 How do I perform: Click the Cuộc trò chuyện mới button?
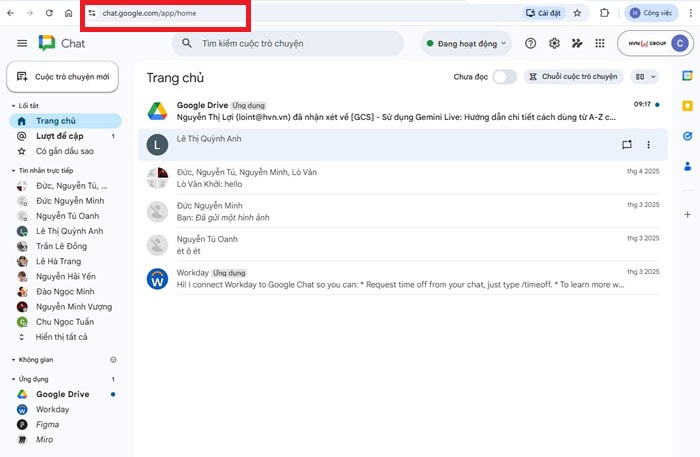point(63,77)
